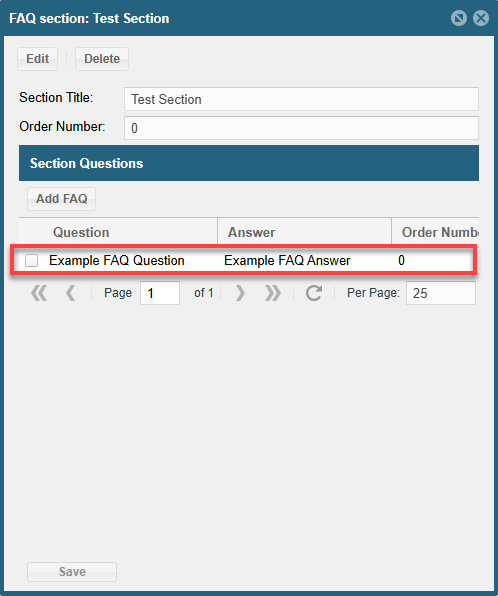Jump to the last page of questions
This screenshot has height=596, width=498.
pos(273,293)
